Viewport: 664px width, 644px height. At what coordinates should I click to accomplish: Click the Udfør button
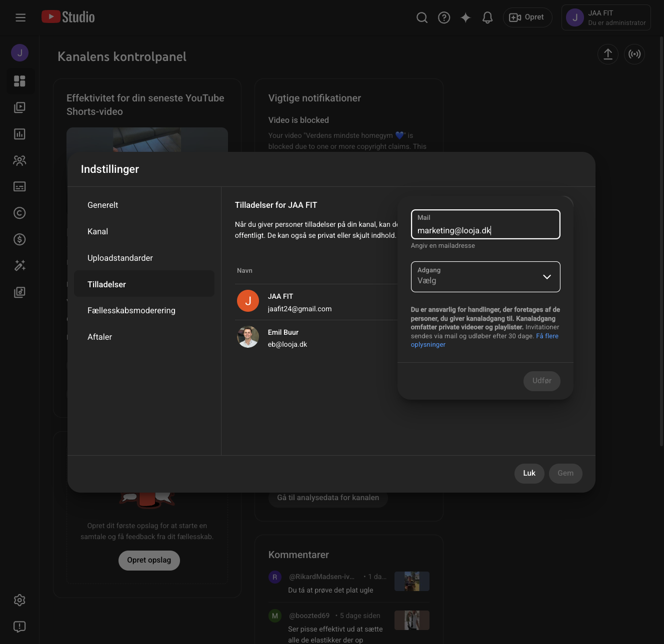[x=541, y=381]
